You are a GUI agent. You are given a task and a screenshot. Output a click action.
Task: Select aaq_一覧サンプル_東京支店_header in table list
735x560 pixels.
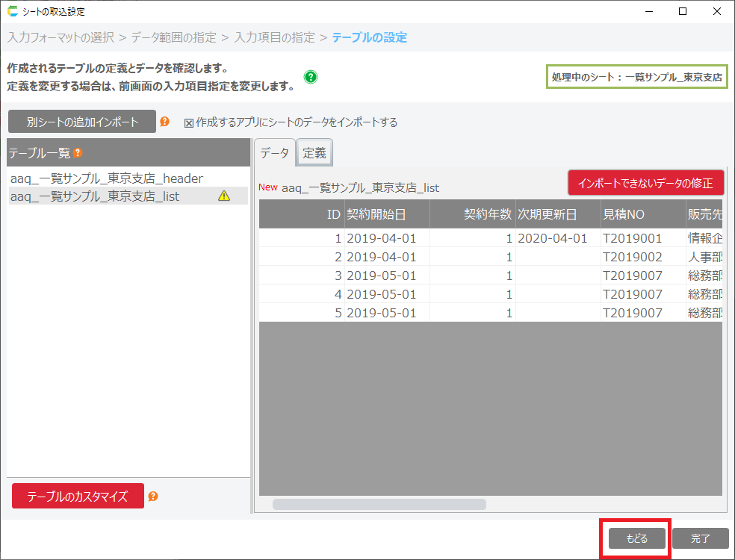pyautogui.click(x=107, y=178)
